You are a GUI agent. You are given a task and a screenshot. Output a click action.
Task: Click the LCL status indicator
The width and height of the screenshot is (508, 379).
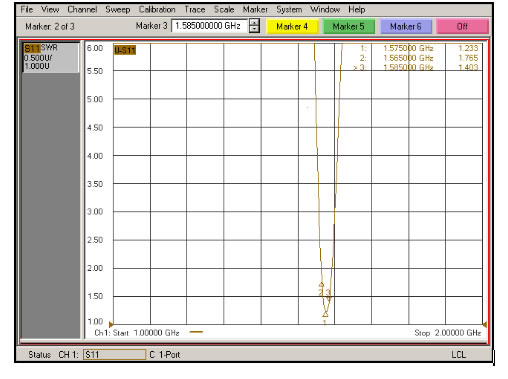coord(459,355)
